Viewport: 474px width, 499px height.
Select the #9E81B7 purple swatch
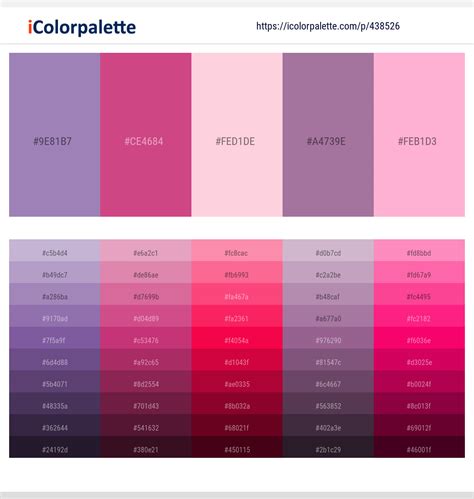tap(54, 135)
